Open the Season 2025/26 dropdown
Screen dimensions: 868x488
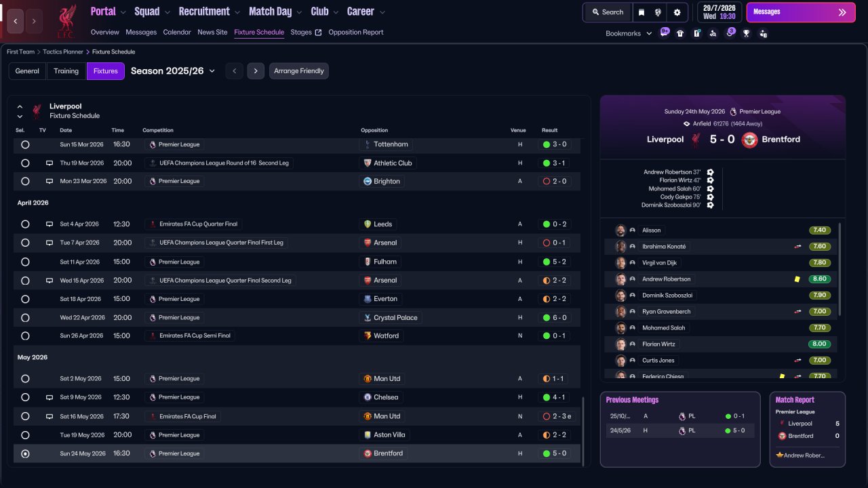pos(173,71)
